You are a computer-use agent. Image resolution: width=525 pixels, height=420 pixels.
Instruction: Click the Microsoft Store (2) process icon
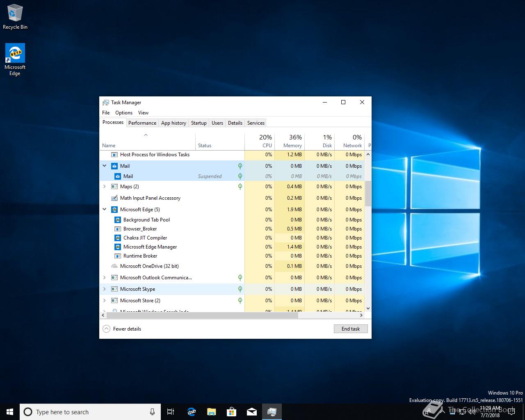pos(114,301)
